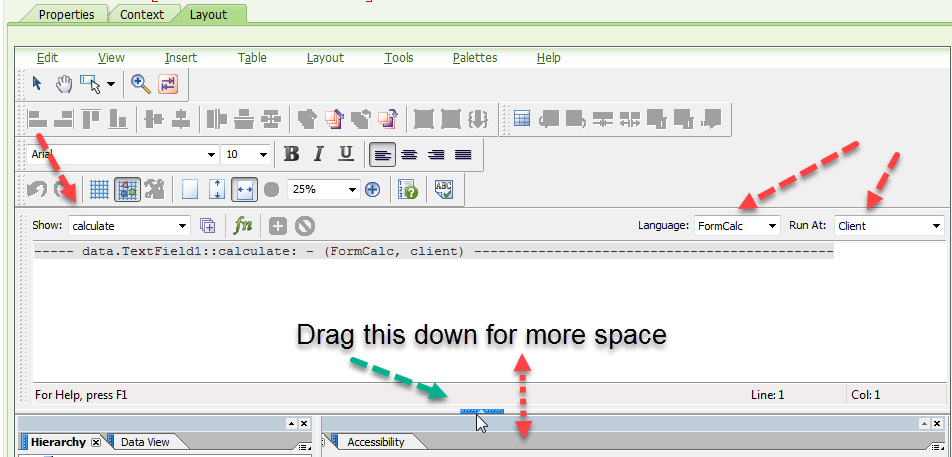952x457 pixels.
Task: Click the Align Top objects icon
Action: 90,119
